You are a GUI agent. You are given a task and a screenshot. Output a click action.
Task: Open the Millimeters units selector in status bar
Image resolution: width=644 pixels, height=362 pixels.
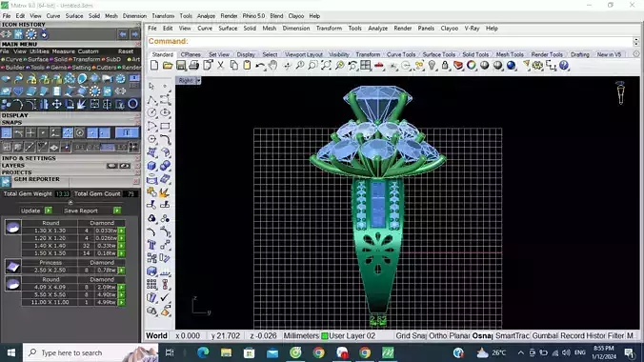click(x=301, y=335)
